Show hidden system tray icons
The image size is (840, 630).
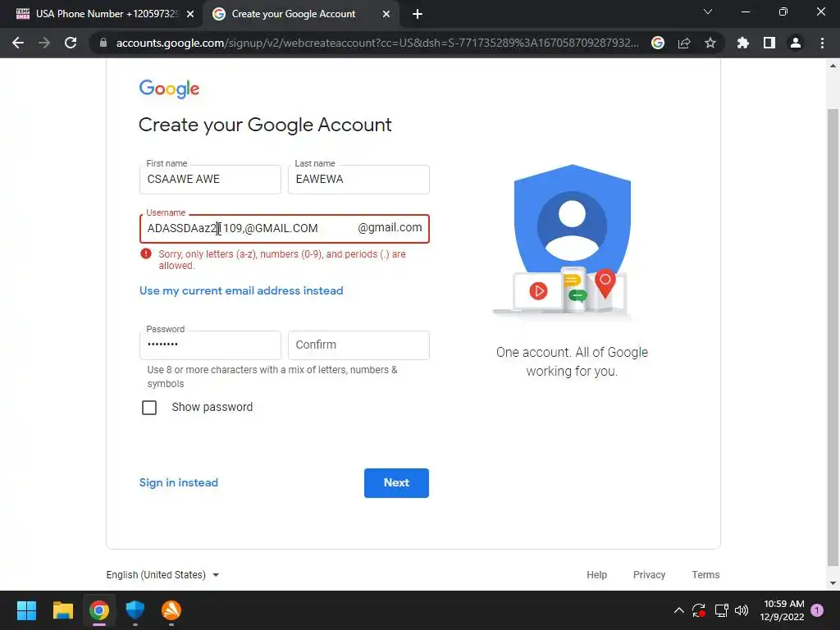[x=678, y=610]
